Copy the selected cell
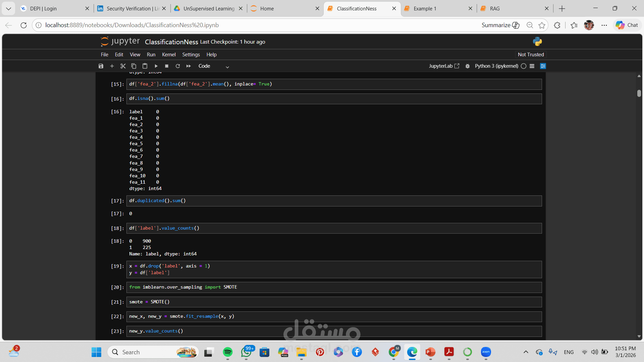This screenshot has width=644, height=362. [133, 66]
